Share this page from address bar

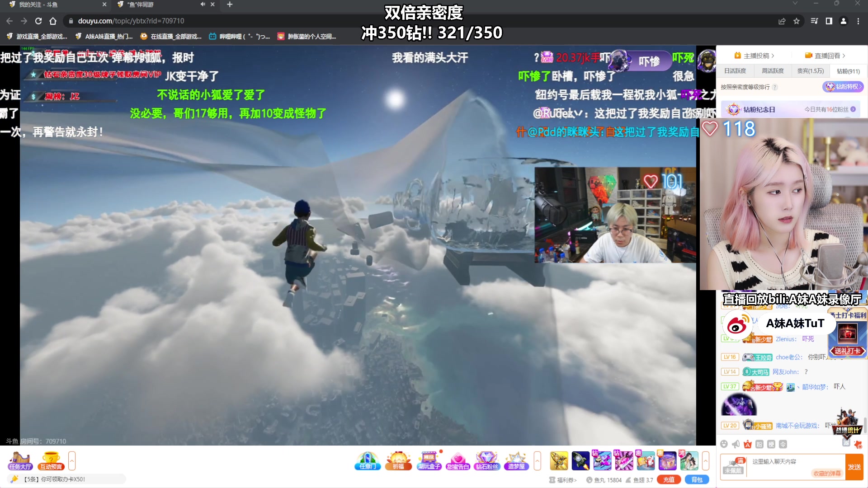coord(782,21)
